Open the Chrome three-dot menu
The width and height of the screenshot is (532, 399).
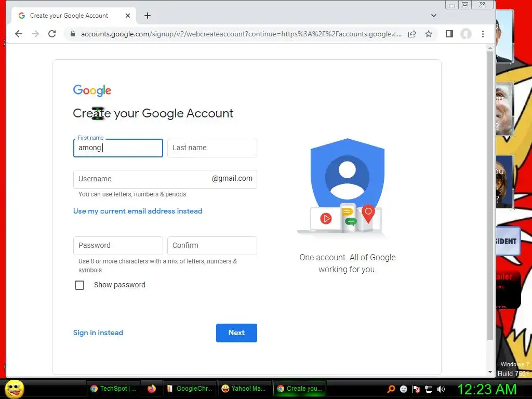(483, 34)
